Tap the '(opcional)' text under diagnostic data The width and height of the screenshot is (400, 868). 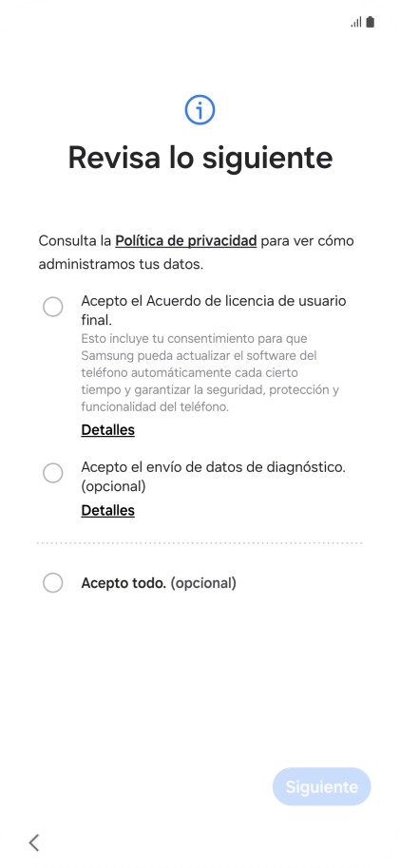coord(113,486)
